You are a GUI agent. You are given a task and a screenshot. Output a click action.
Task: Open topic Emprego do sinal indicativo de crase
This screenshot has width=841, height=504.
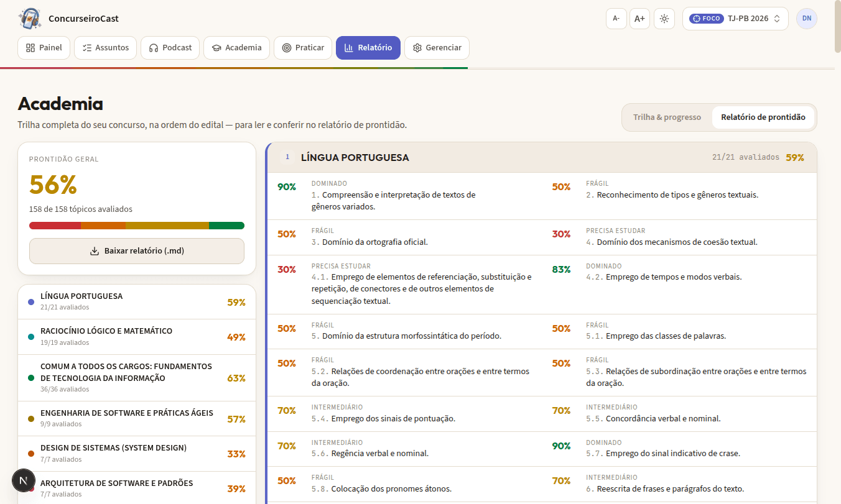(x=679, y=449)
